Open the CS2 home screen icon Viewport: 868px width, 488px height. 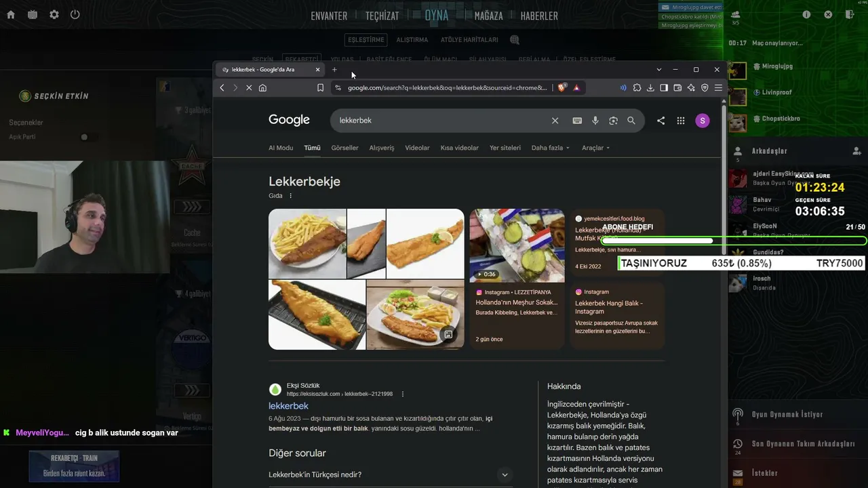[11, 14]
